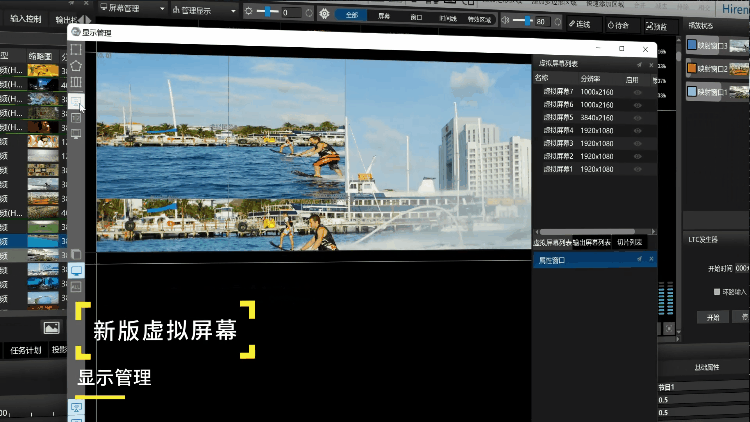Select the numbered screen layout icon
This screenshot has height=422, width=750.
click(76, 118)
